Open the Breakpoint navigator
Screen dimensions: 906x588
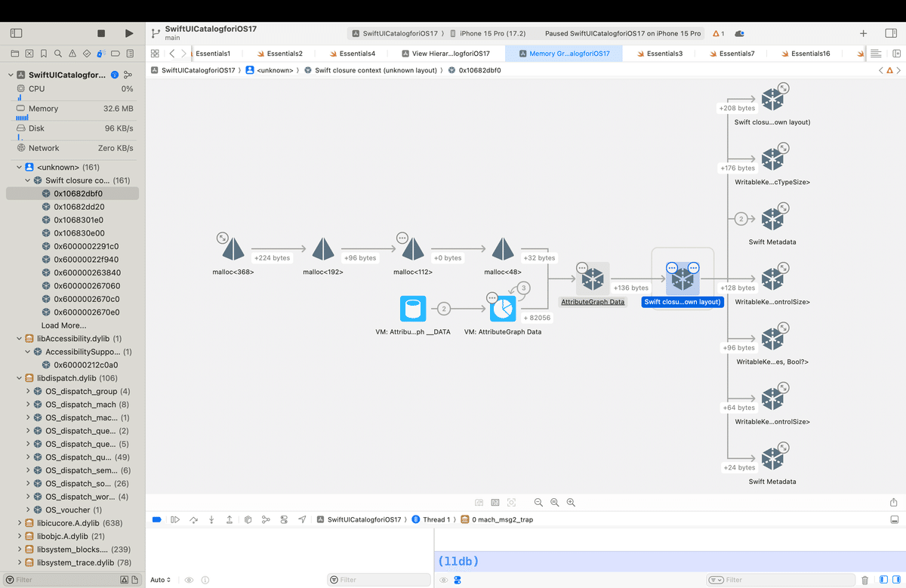116,54
